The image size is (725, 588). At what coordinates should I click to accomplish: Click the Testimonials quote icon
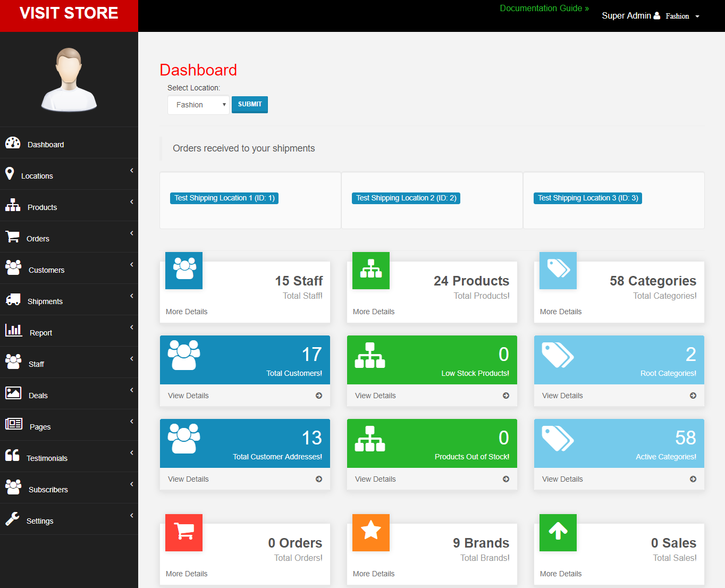(x=13, y=456)
